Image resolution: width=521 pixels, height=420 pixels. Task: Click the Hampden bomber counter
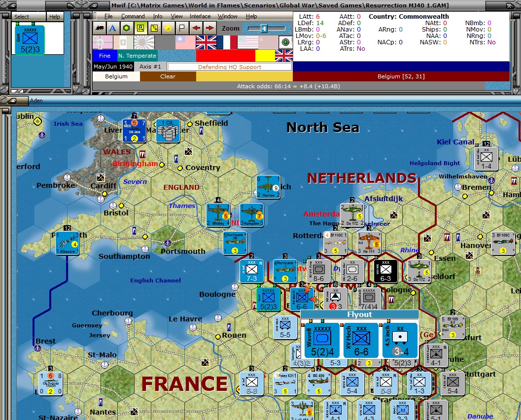[251, 215]
